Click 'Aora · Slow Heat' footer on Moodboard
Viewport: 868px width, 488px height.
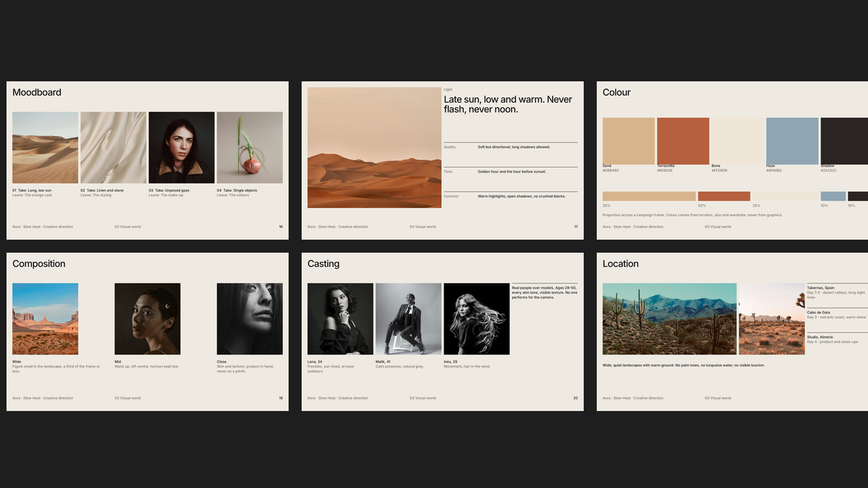(x=43, y=227)
